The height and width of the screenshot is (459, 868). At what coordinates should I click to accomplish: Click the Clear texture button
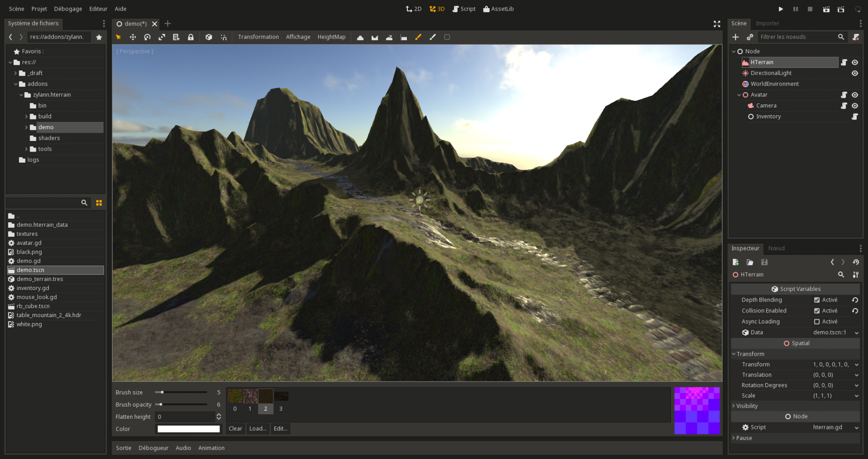pos(235,429)
